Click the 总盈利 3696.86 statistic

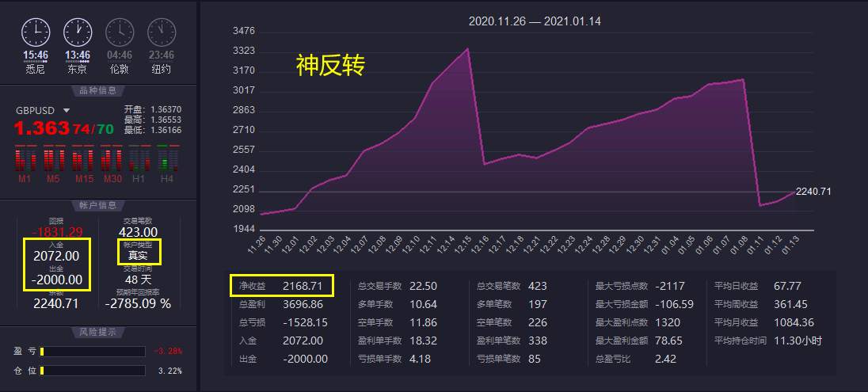tap(281, 305)
